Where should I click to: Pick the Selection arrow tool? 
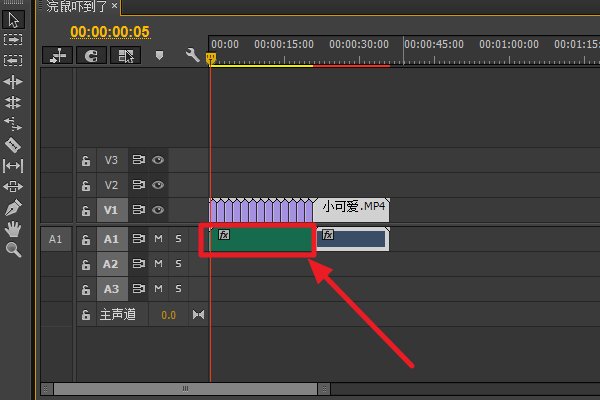click(13, 18)
